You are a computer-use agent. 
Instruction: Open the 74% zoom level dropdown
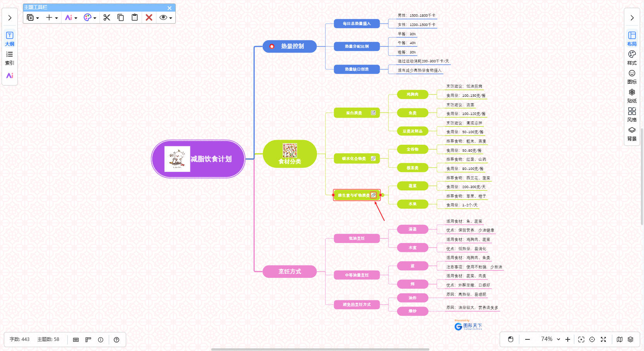[550, 339]
